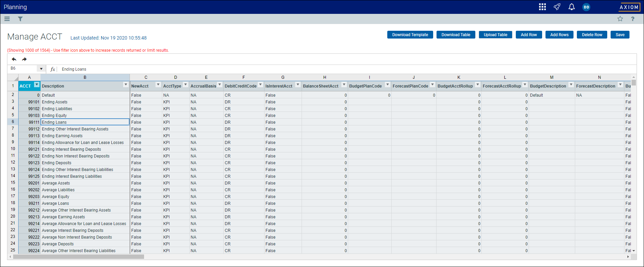
Task: Click the B6 cell name box
Action: coord(23,69)
